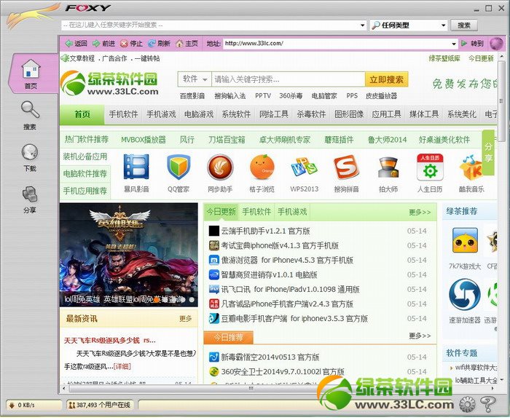Click the 同步助手 app icon

(x=220, y=167)
